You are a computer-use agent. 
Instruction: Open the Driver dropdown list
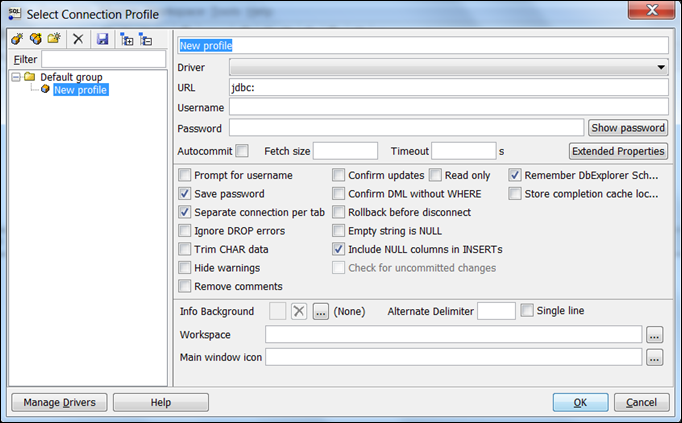[x=661, y=67]
